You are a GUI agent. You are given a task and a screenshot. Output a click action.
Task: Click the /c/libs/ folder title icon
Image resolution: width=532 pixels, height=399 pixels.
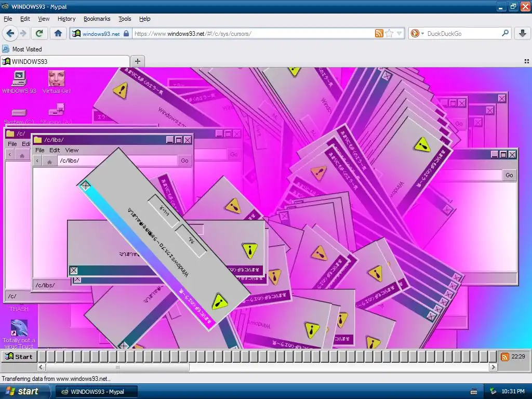(37, 140)
